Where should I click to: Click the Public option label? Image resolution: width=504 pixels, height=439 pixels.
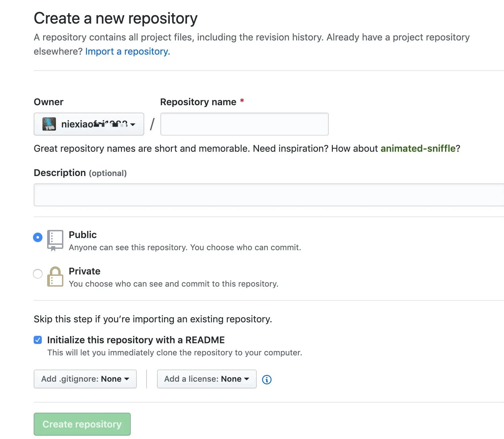pos(83,235)
